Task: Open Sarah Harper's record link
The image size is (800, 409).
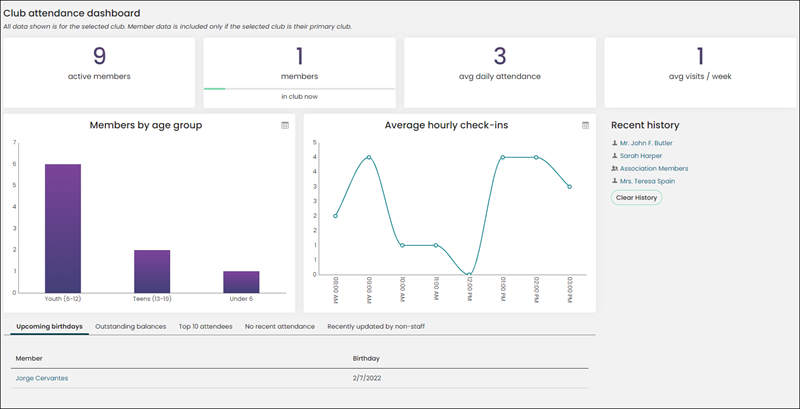Action: tap(641, 156)
